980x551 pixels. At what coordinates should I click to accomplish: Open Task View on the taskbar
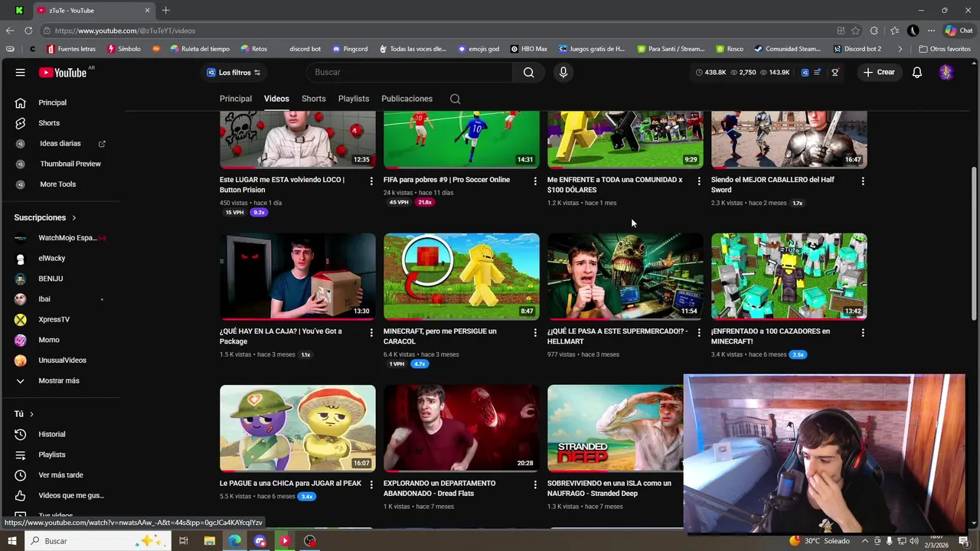click(x=184, y=541)
